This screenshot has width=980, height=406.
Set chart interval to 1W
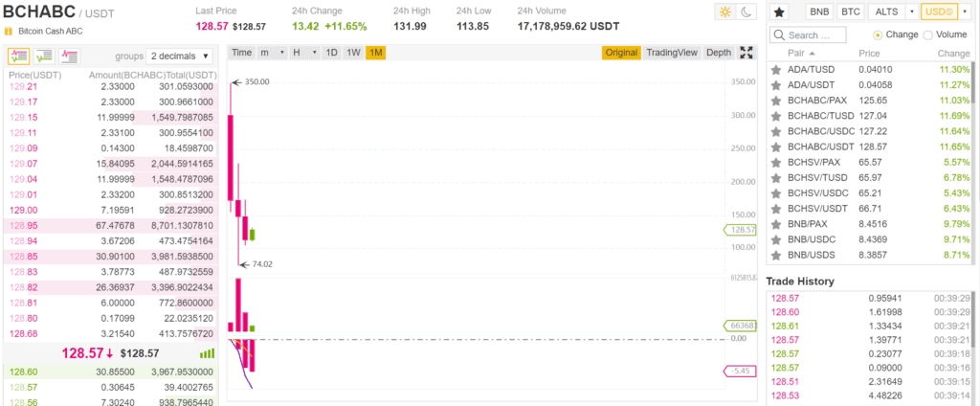click(x=354, y=53)
